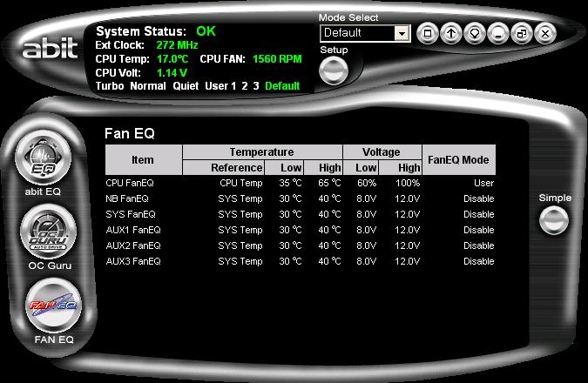Viewport: 588px width, 383px height.
Task: Open the abit EQ monitoring panel icon
Action: (44, 158)
